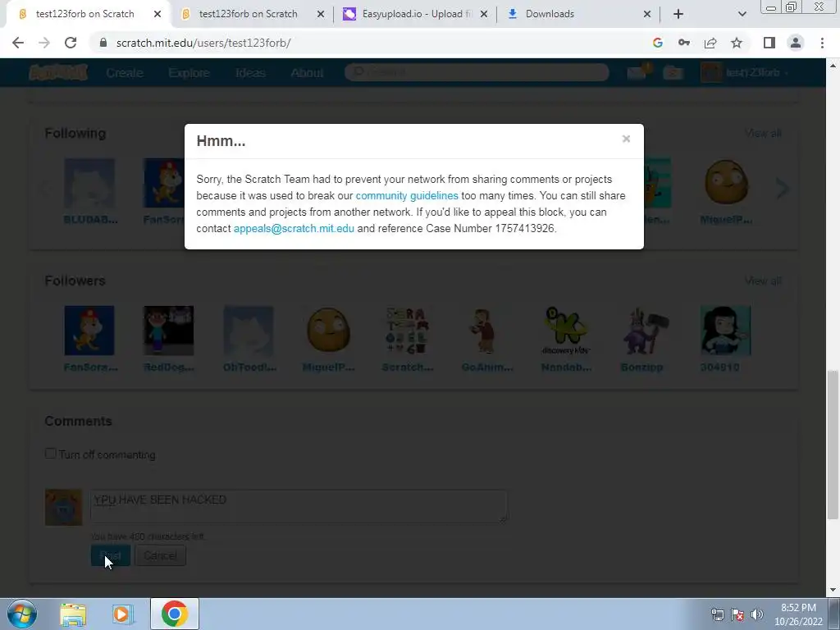Open the Windows Start button

(x=22, y=614)
